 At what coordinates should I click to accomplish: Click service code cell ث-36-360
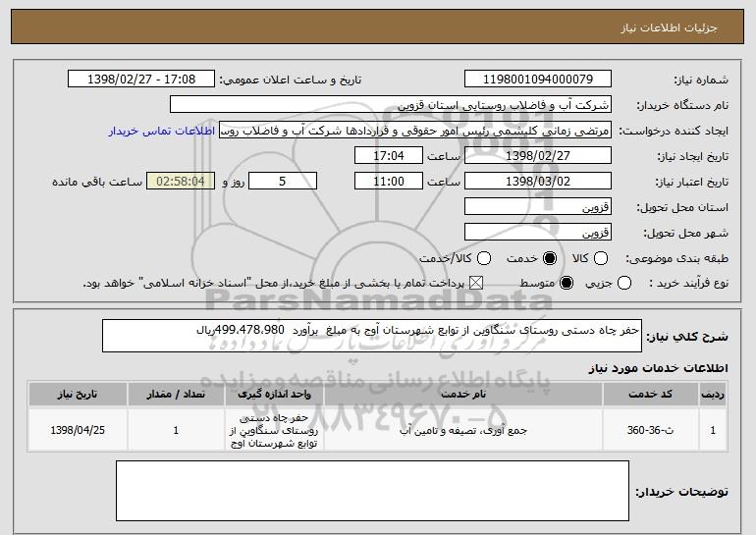pyautogui.click(x=650, y=430)
